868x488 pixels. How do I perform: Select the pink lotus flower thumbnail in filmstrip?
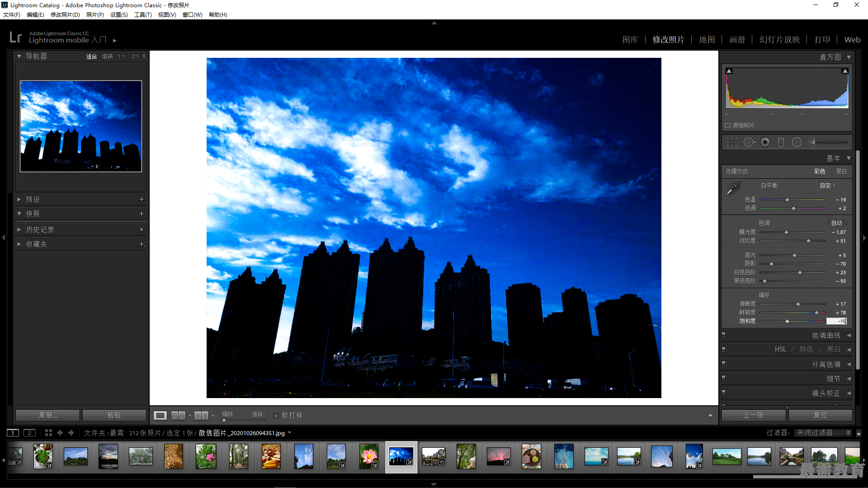click(369, 456)
